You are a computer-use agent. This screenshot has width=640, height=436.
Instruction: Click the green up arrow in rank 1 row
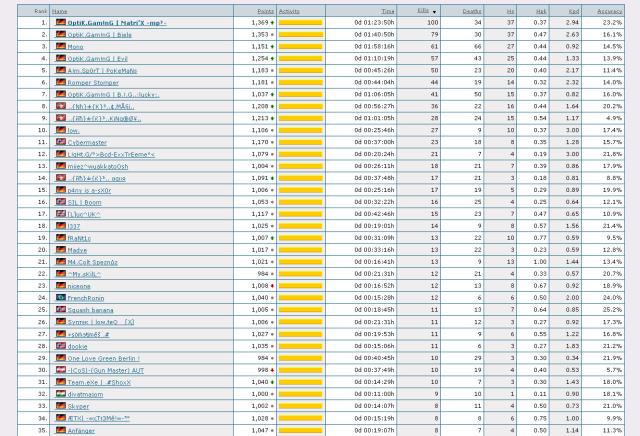coord(272,22)
